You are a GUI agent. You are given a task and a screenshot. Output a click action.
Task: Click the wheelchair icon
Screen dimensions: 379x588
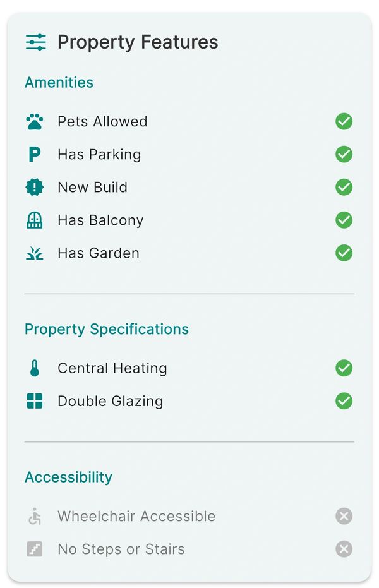coord(35,516)
